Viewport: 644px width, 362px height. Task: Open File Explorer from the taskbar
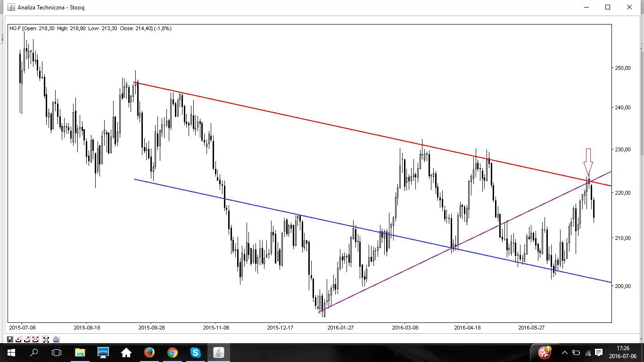click(x=80, y=352)
